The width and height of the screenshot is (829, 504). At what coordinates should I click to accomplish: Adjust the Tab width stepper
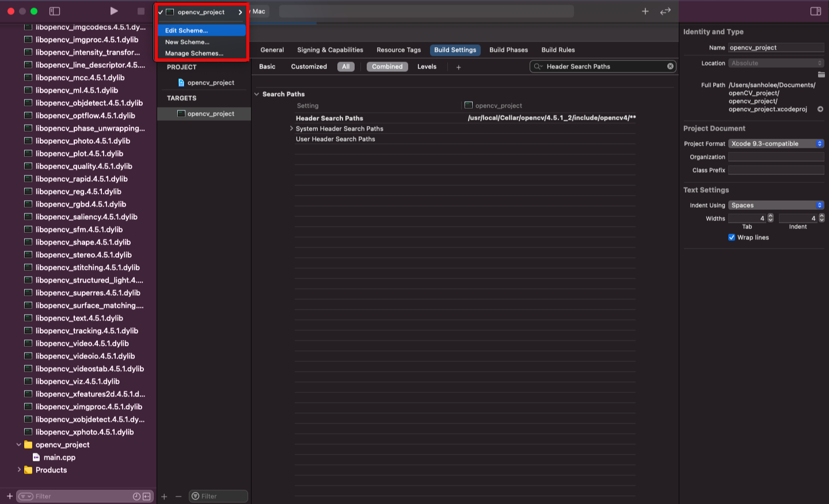pos(771,218)
